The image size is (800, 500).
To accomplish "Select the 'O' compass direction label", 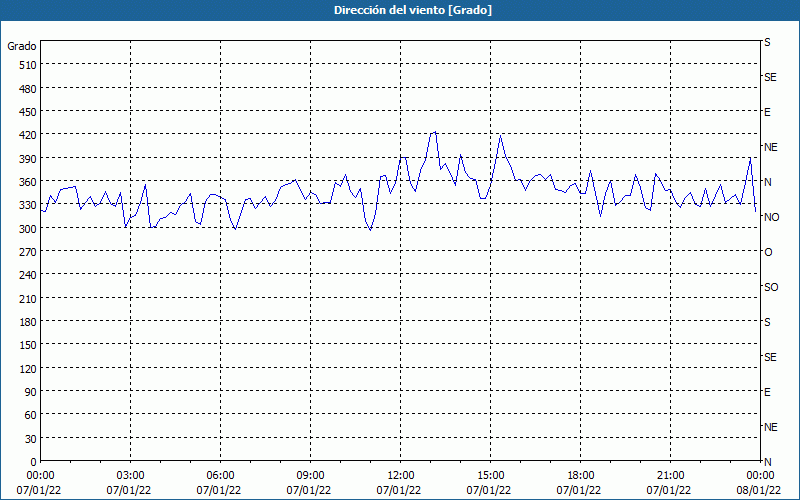I will point(768,253).
